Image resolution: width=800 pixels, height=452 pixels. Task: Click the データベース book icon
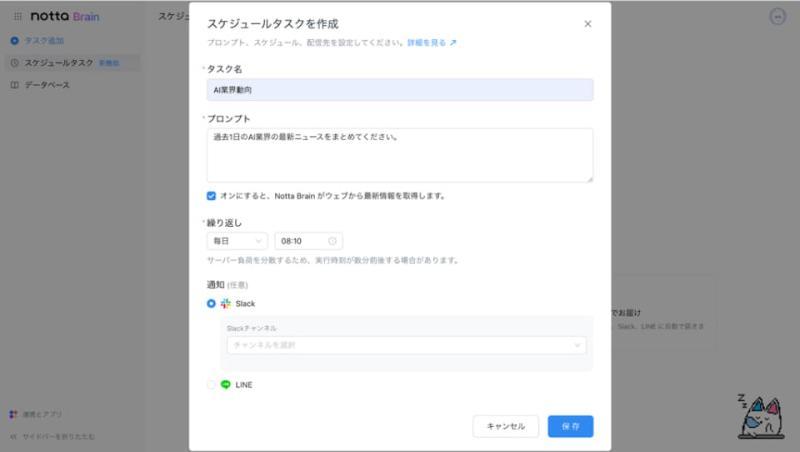pos(15,85)
